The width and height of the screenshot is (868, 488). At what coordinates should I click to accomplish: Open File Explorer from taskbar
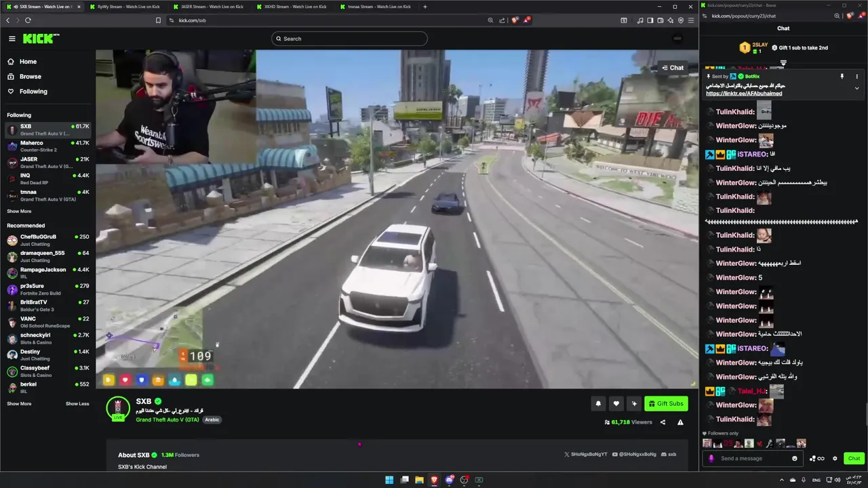pyautogui.click(x=419, y=480)
